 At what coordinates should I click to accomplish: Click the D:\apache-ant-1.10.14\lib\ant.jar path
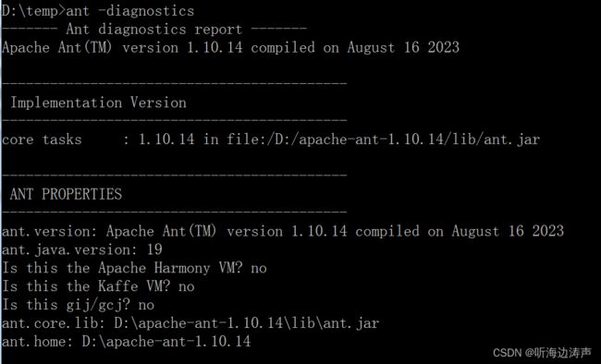tap(247, 323)
